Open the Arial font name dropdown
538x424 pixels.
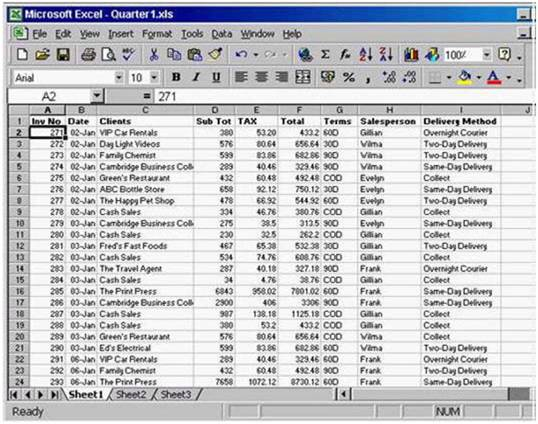tap(119, 78)
